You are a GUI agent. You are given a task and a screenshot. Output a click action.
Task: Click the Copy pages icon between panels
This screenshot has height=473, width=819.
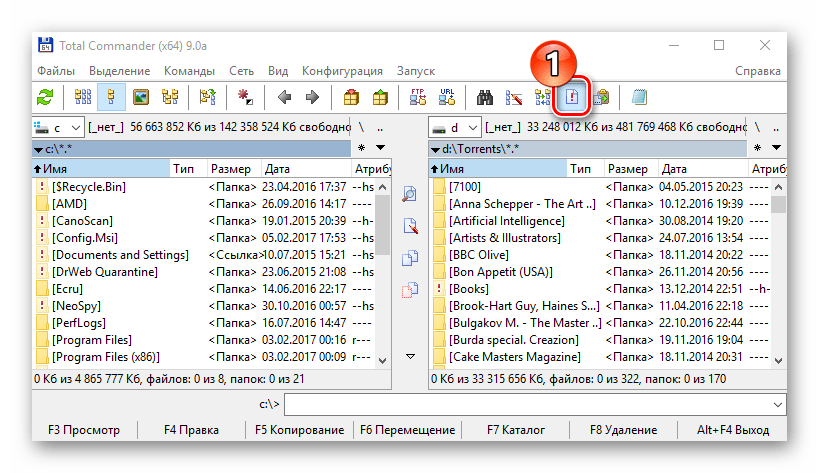[410, 258]
